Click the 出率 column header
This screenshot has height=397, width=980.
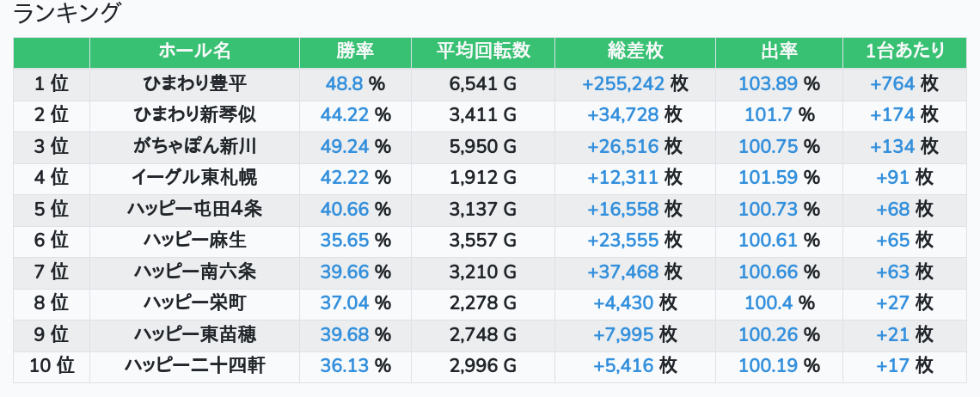pyautogui.click(x=779, y=52)
